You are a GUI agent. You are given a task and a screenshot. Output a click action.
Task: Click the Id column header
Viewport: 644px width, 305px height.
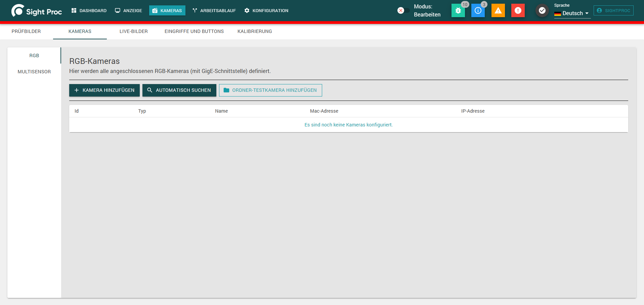77,111
